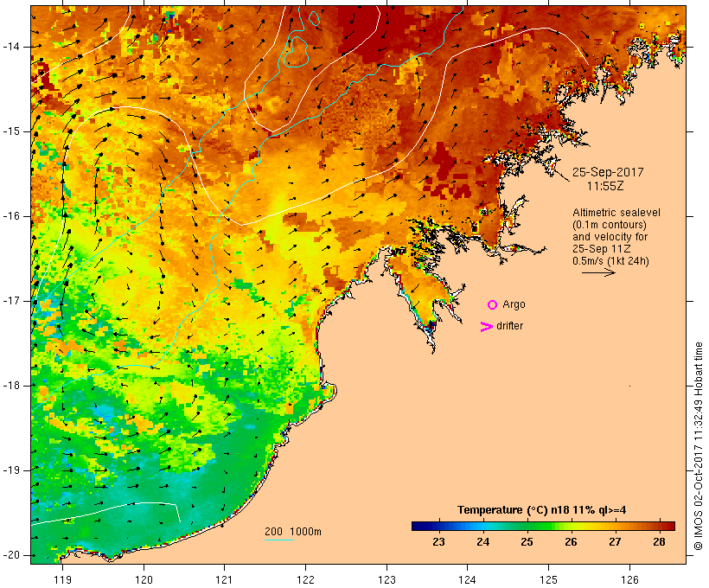Click the longitude axis label '124'

(x=467, y=579)
